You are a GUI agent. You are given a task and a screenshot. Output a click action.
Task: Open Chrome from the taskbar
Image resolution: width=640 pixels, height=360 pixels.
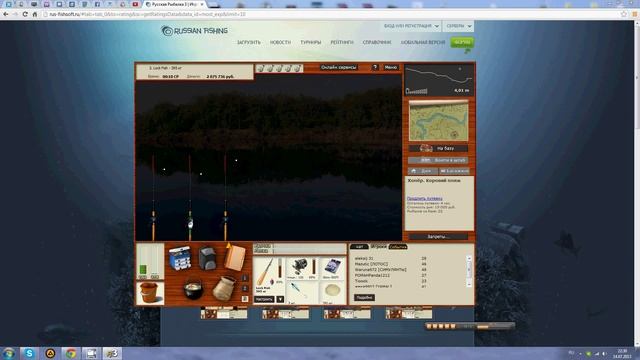tap(71, 353)
